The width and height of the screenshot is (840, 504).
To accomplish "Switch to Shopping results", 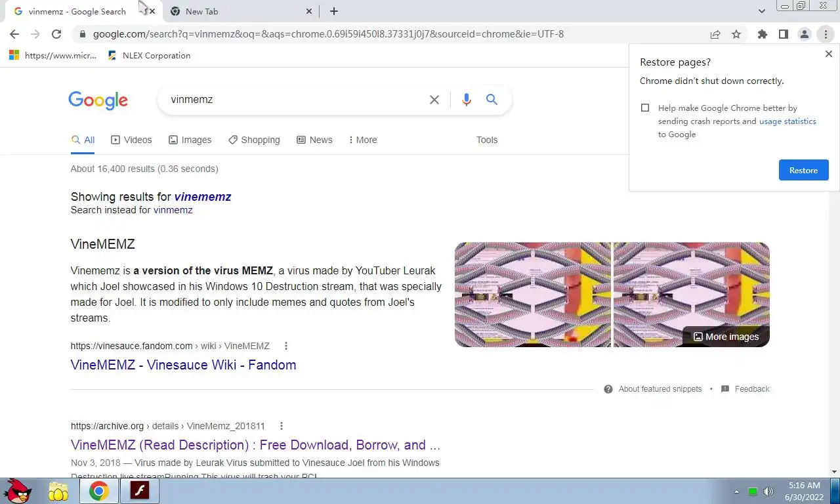I will (254, 140).
